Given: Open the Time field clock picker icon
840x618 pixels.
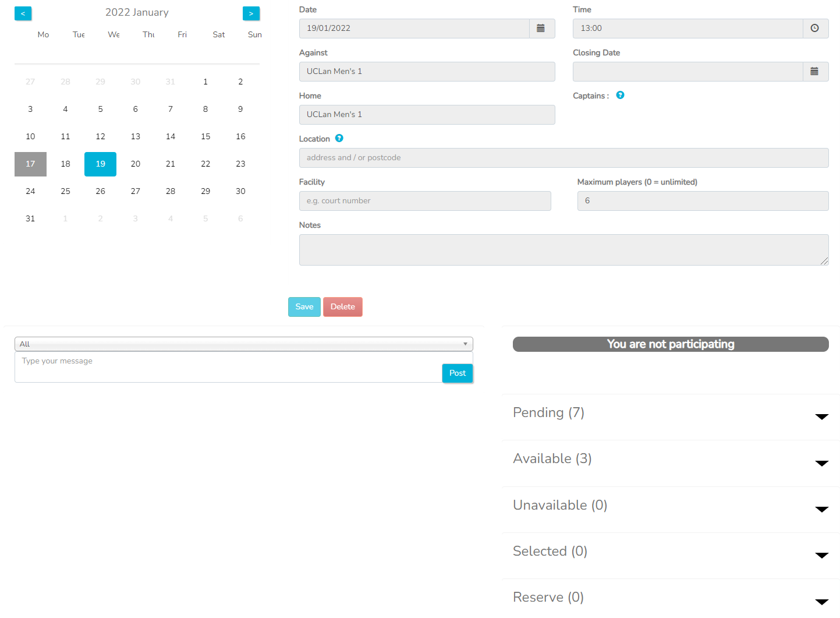Looking at the screenshot, I should pyautogui.click(x=815, y=29).
